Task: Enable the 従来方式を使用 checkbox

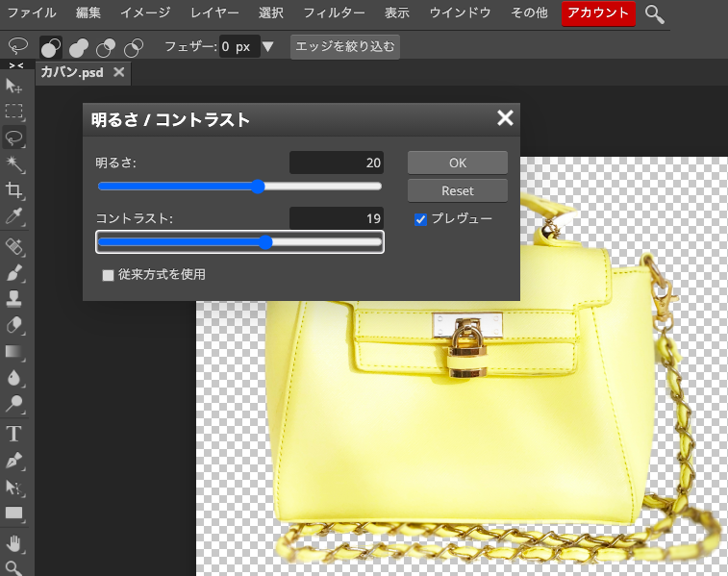Action: click(x=108, y=275)
